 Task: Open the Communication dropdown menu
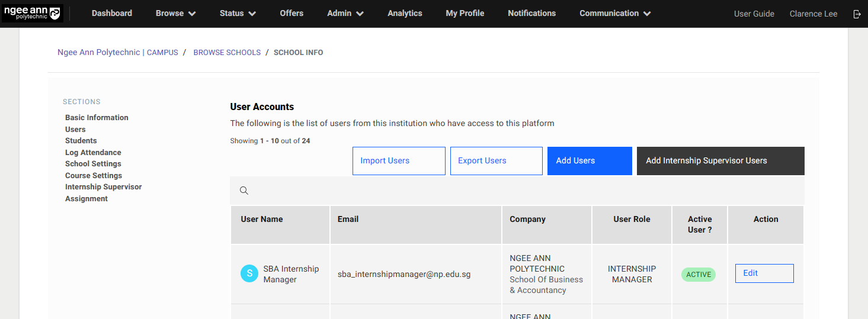coord(615,14)
